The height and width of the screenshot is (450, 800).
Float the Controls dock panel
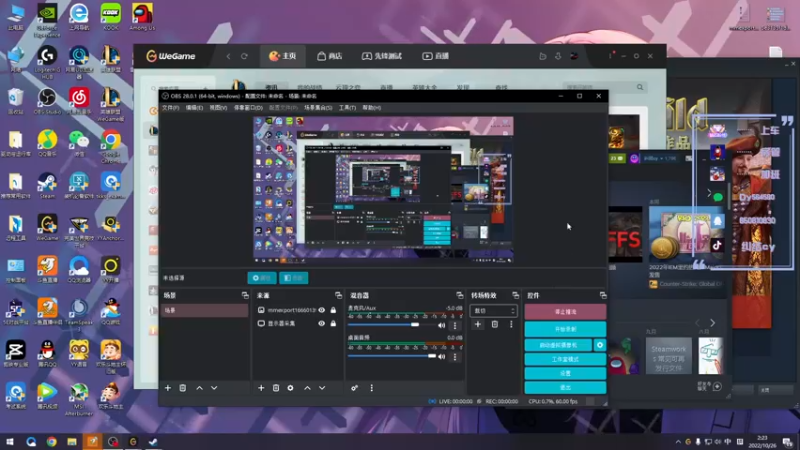pyautogui.click(x=603, y=295)
